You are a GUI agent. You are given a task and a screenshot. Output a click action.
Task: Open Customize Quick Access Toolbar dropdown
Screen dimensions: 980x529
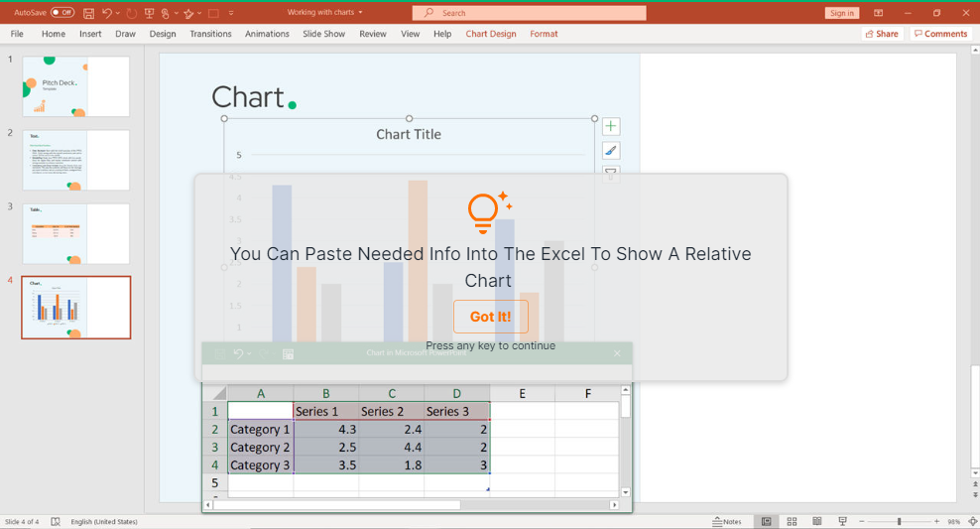coord(231,13)
